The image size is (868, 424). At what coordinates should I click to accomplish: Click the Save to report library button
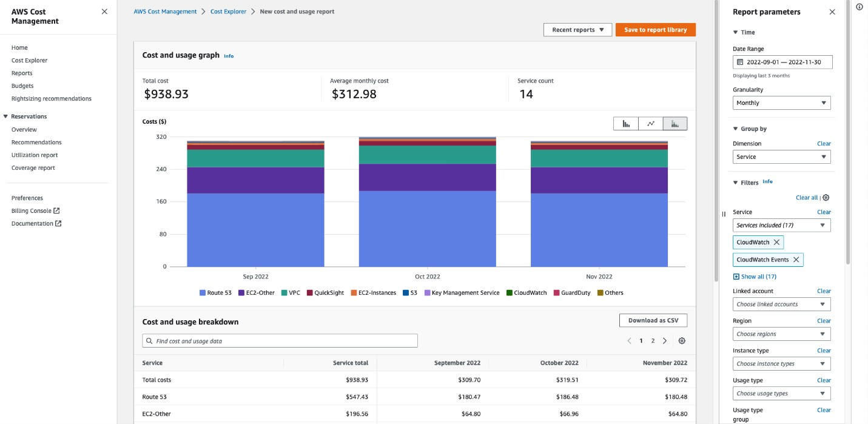click(x=655, y=29)
